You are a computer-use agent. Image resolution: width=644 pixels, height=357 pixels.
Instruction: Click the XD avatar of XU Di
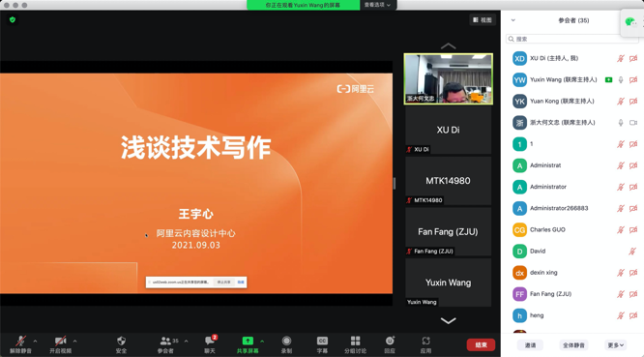coord(519,58)
